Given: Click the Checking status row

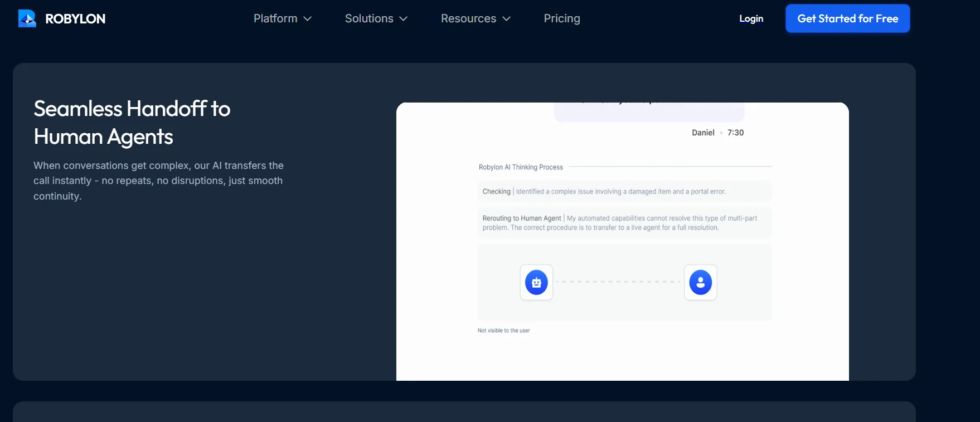Looking at the screenshot, I should point(624,191).
